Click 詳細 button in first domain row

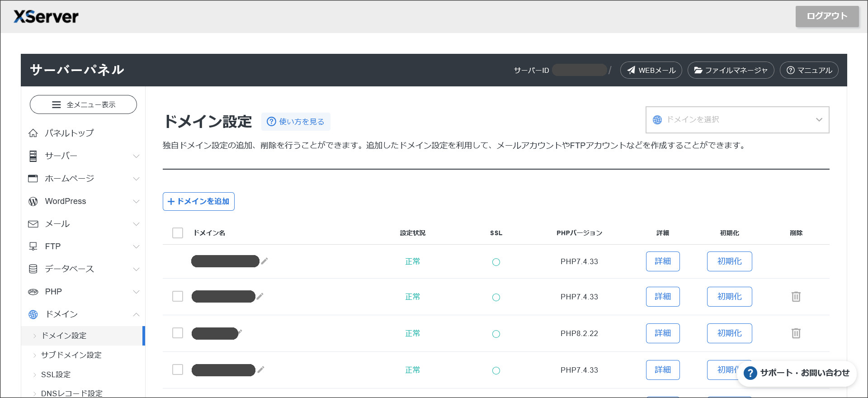[x=663, y=261]
